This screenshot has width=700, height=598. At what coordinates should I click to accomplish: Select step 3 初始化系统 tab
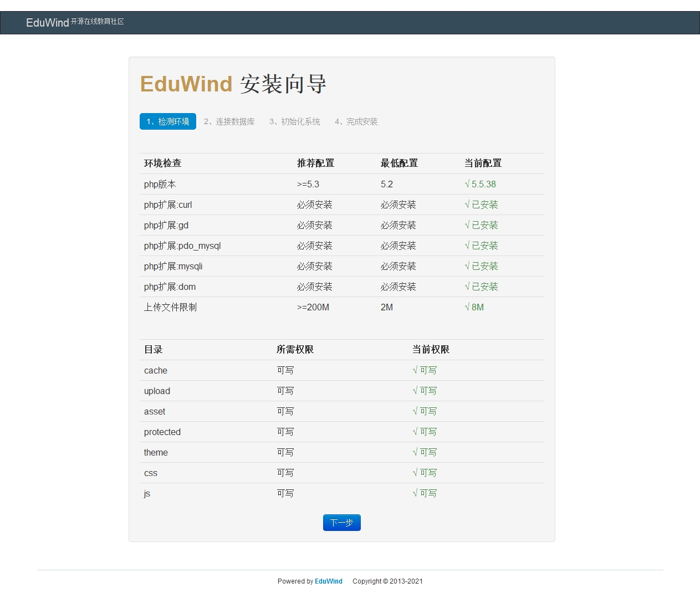295,121
